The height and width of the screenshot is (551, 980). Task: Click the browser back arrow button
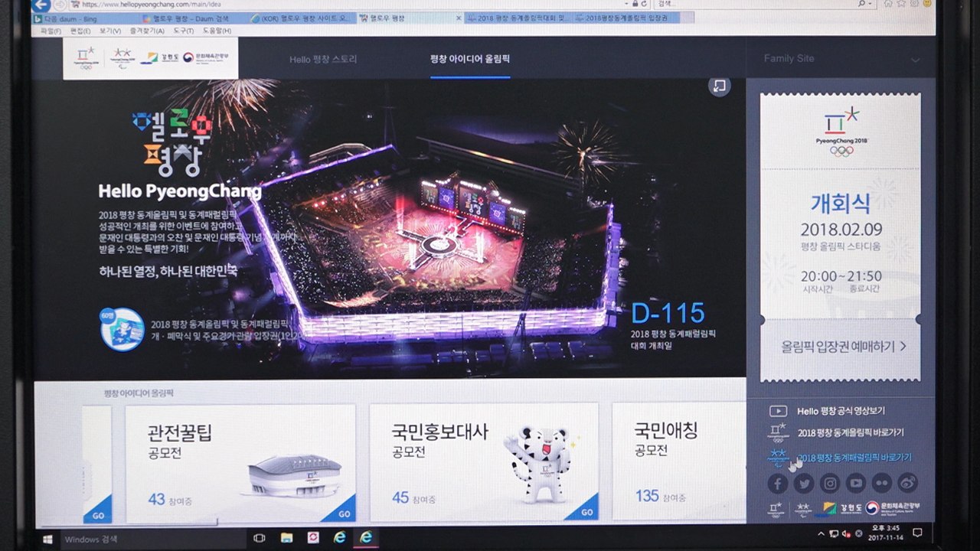[42, 5]
